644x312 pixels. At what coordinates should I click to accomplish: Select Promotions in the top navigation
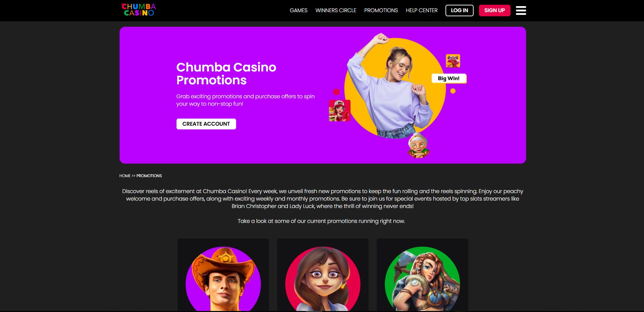pyautogui.click(x=381, y=11)
